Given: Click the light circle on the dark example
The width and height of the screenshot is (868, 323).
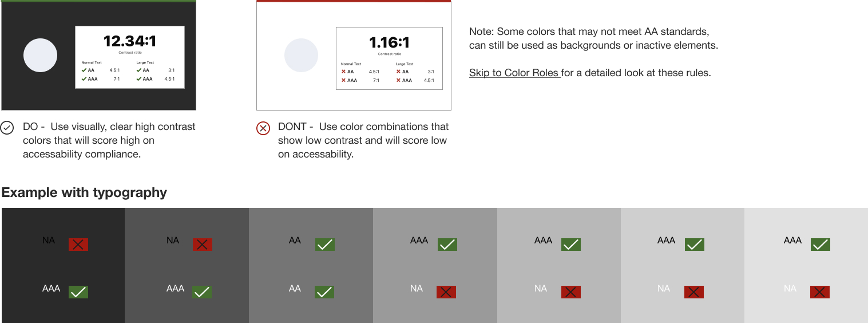Looking at the screenshot, I should (x=40, y=56).
